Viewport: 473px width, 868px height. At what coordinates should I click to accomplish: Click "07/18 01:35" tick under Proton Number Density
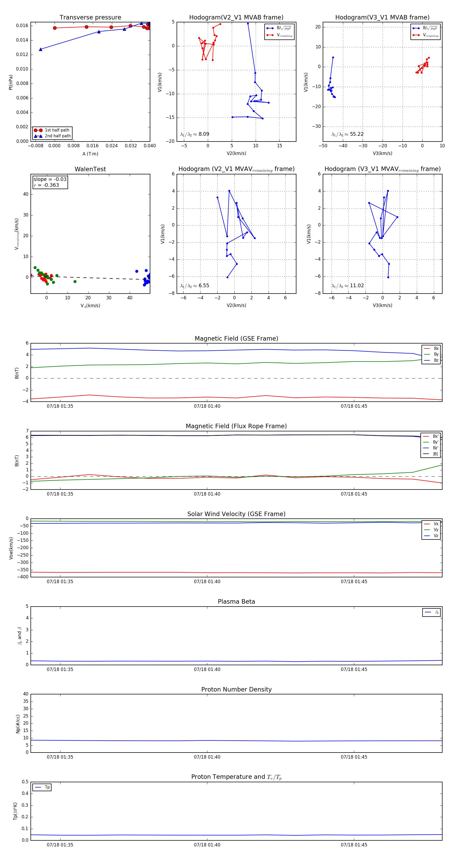click(x=60, y=757)
